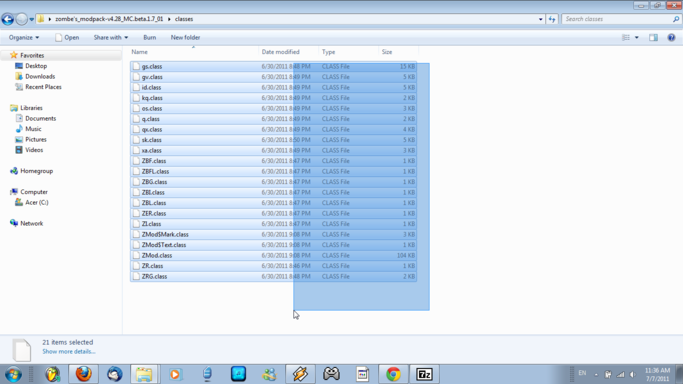The width and height of the screenshot is (683, 384).
Task: Open Windows Help icon
Action: 671,37
